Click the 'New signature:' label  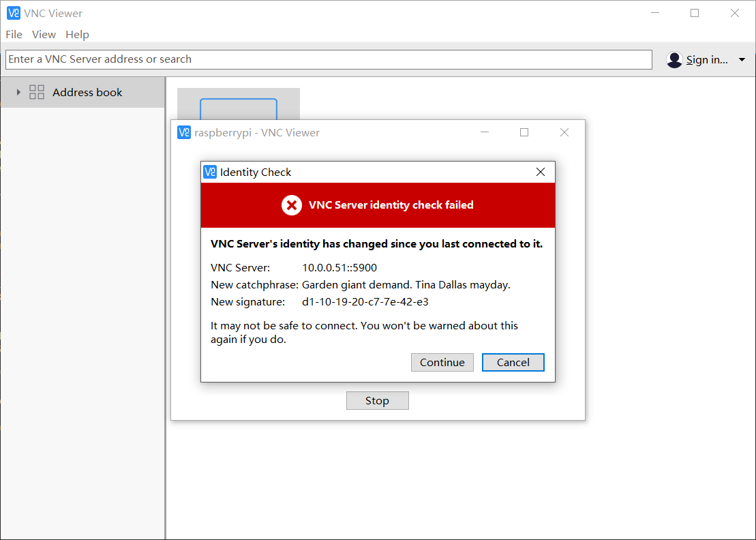point(248,302)
